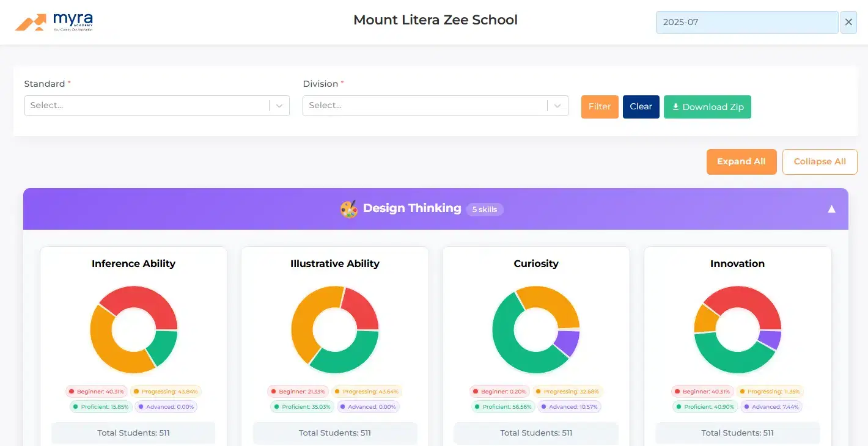The image size is (868, 446).
Task: Open the Division dropdown
Action: pyautogui.click(x=435, y=106)
